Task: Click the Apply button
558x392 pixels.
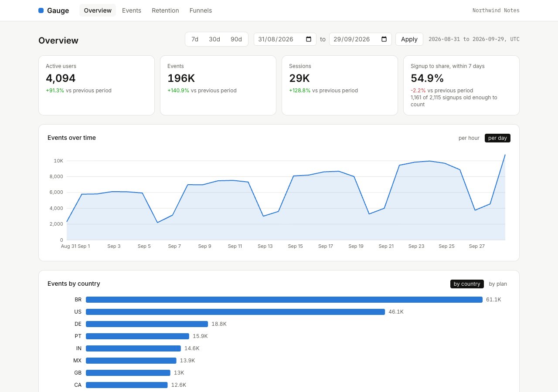Action: pyautogui.click(x=409, y=39)
